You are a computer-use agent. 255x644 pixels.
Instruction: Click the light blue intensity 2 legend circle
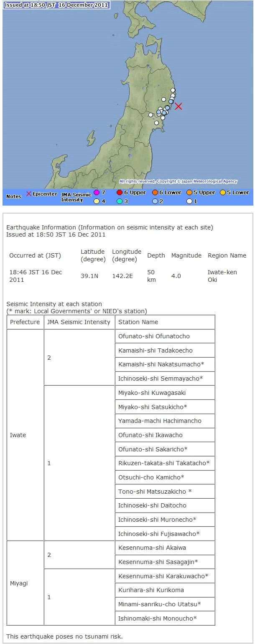(x=155, y=201)
